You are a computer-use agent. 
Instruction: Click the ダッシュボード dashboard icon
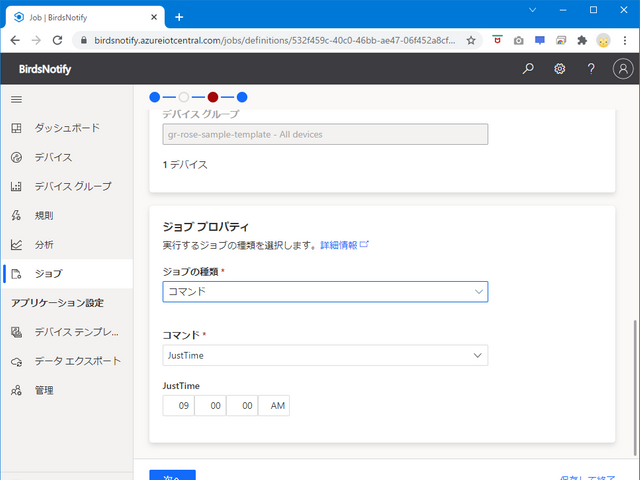(16, 128)
